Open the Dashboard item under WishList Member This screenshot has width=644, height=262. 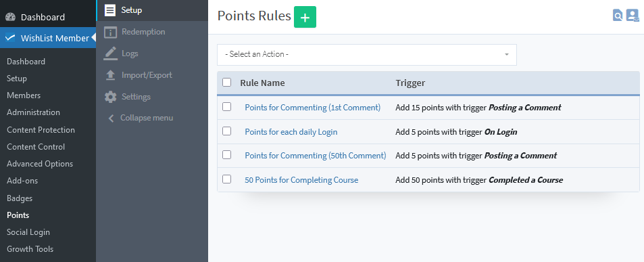(26, 62)
